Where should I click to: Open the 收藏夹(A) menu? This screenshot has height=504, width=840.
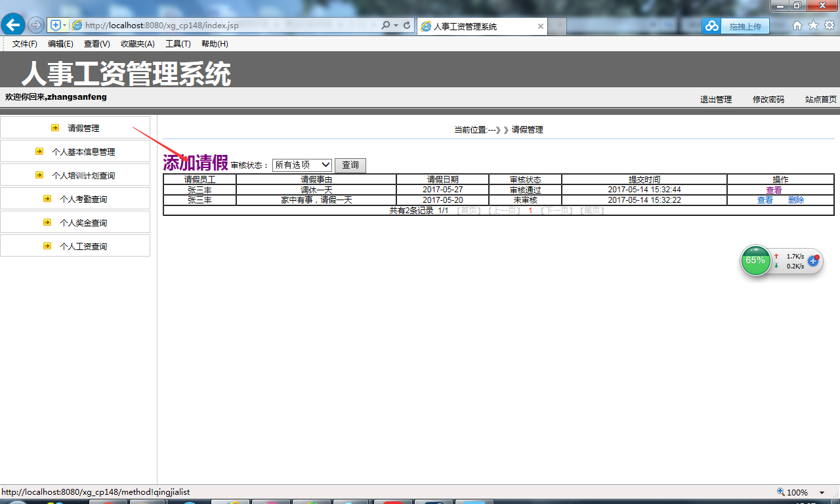(138, 44)
